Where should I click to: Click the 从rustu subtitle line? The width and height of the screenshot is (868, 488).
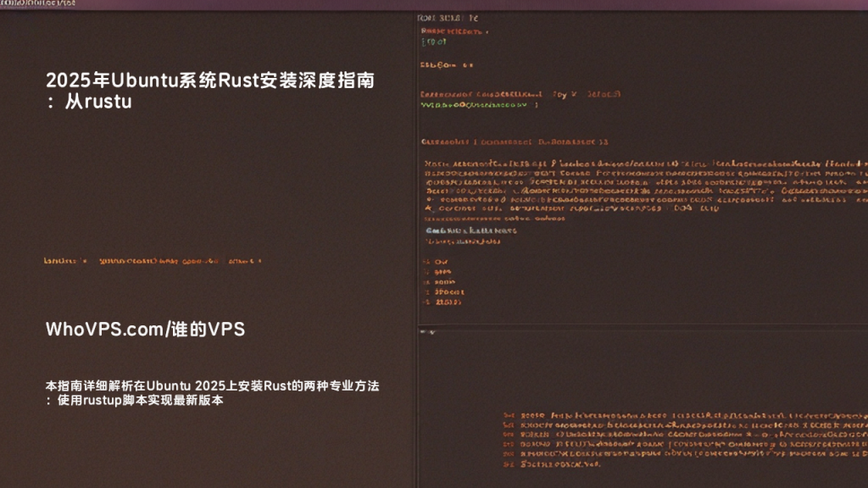click(x=89, y=102)
